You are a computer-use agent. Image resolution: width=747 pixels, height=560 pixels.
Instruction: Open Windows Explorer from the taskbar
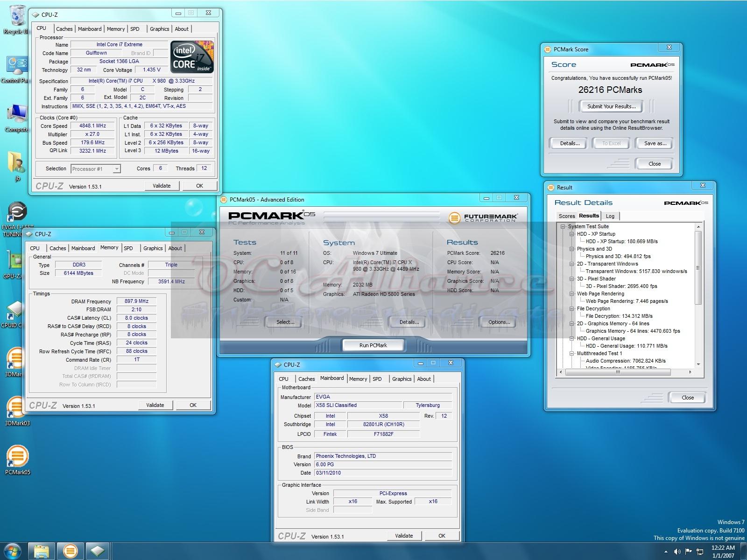click(x=42, y=551)
